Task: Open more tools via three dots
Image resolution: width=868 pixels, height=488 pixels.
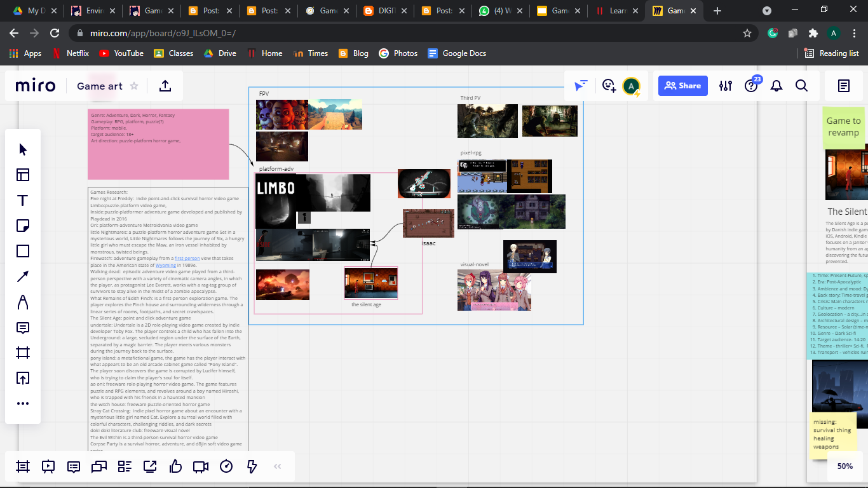Action: (x=23, y=403)
